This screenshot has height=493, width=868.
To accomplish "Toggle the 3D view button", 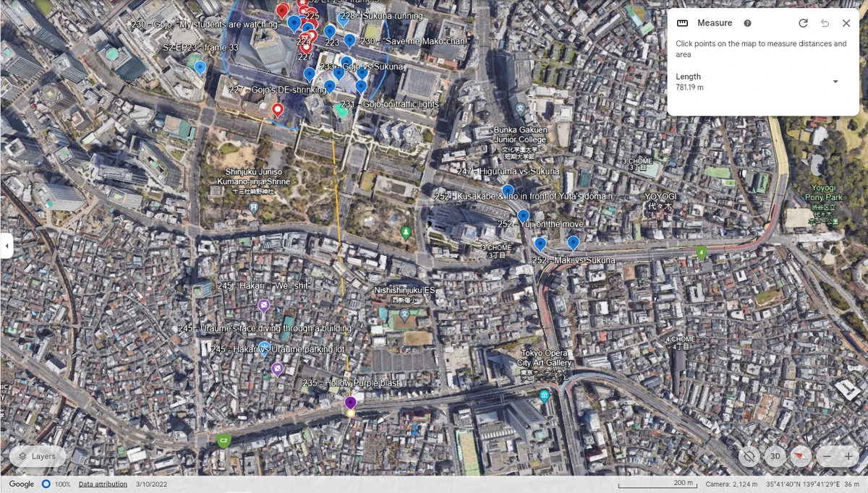I will [x=775, y=456].
